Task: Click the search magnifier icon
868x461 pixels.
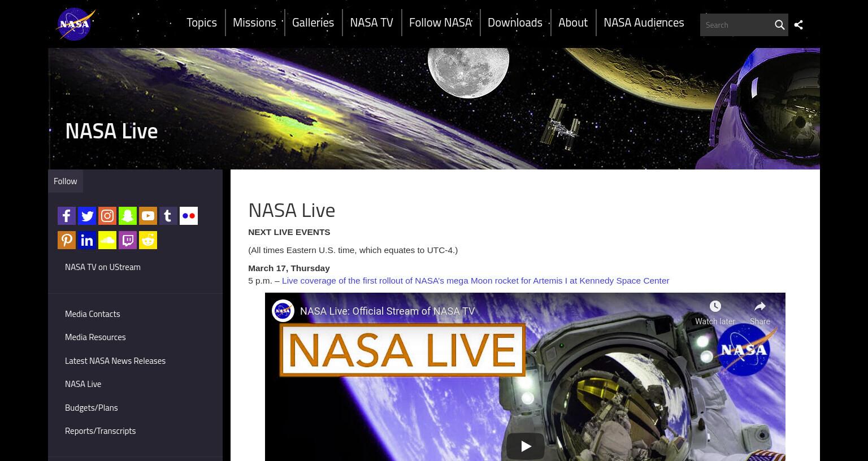Action: [779, 25]
